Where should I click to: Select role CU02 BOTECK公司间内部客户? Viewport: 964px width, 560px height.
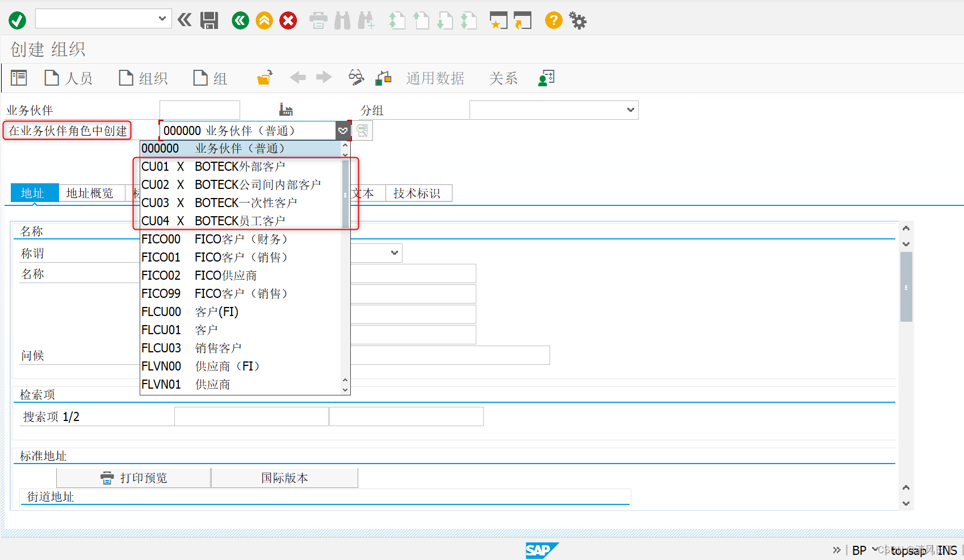(x=241, y=185)
